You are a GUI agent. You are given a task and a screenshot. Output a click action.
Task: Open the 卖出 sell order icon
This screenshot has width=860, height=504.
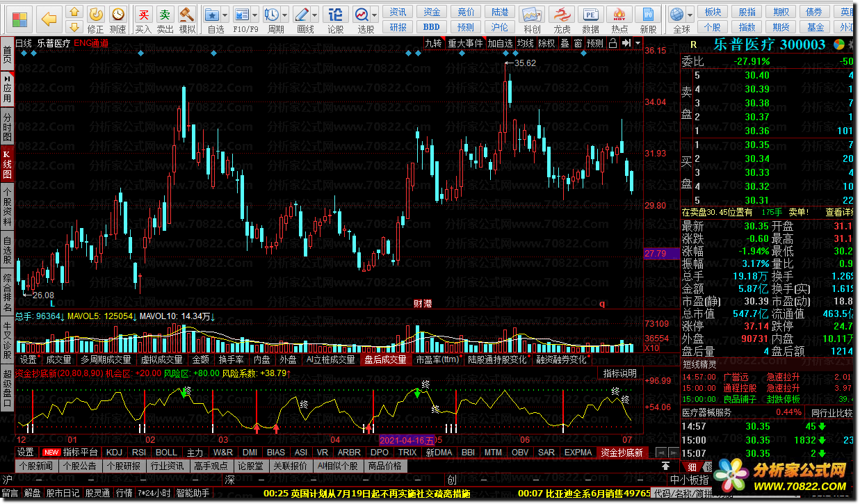coord(165,19)
